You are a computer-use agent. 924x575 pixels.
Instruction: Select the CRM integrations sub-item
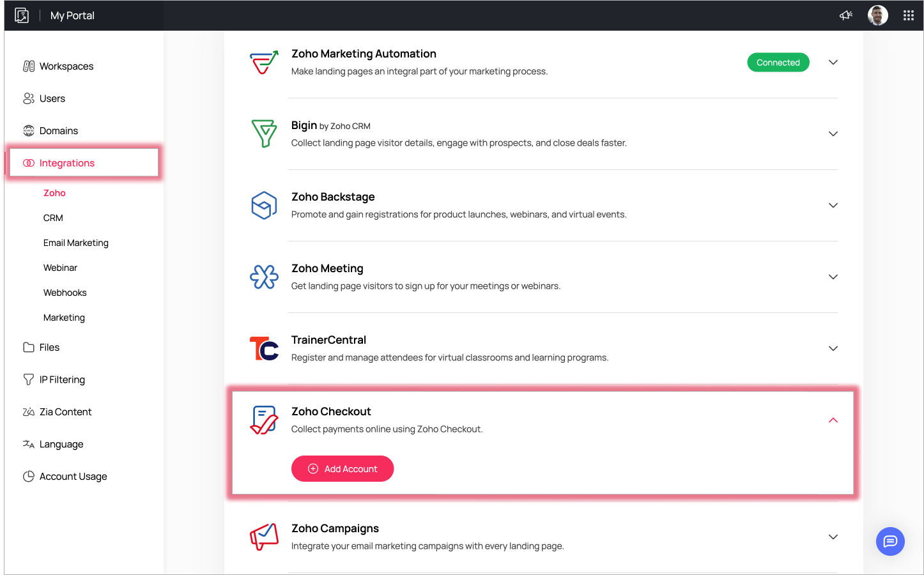[x=53, y=218]
